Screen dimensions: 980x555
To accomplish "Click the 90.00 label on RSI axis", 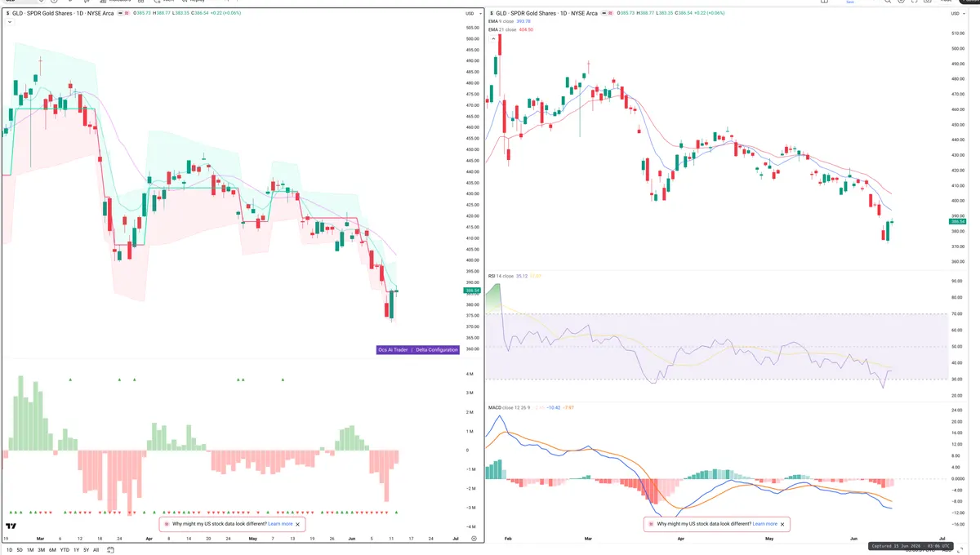I will pyautogui.click(x=957, y=282).
